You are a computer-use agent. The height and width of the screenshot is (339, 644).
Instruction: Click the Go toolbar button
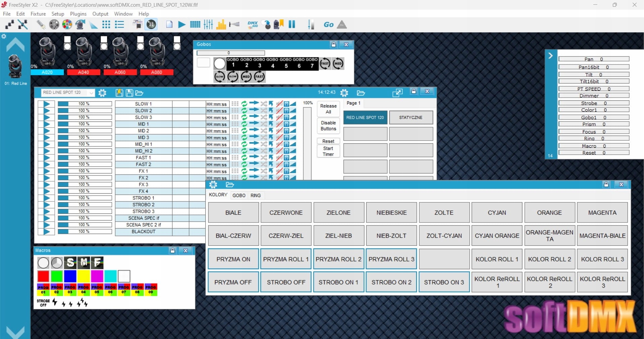329,25
